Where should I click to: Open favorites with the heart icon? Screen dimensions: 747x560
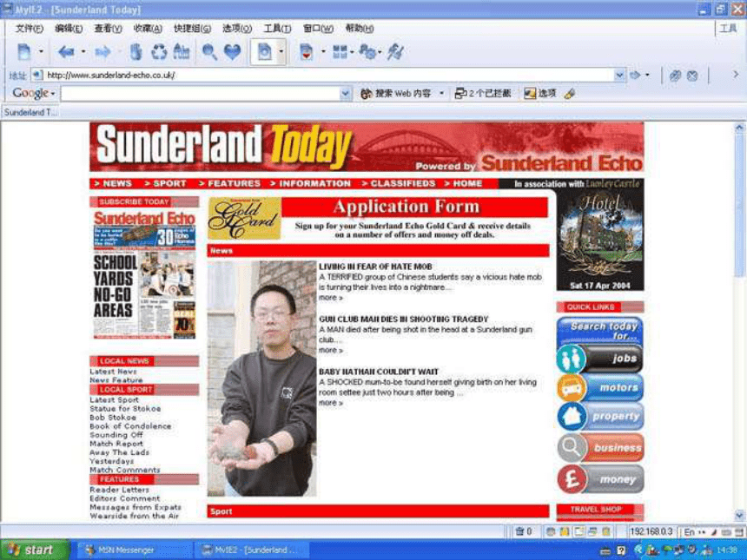coord(233,51)
